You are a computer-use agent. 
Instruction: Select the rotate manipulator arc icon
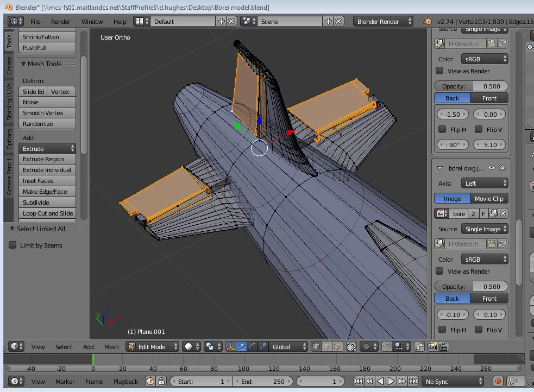[252, 347]
